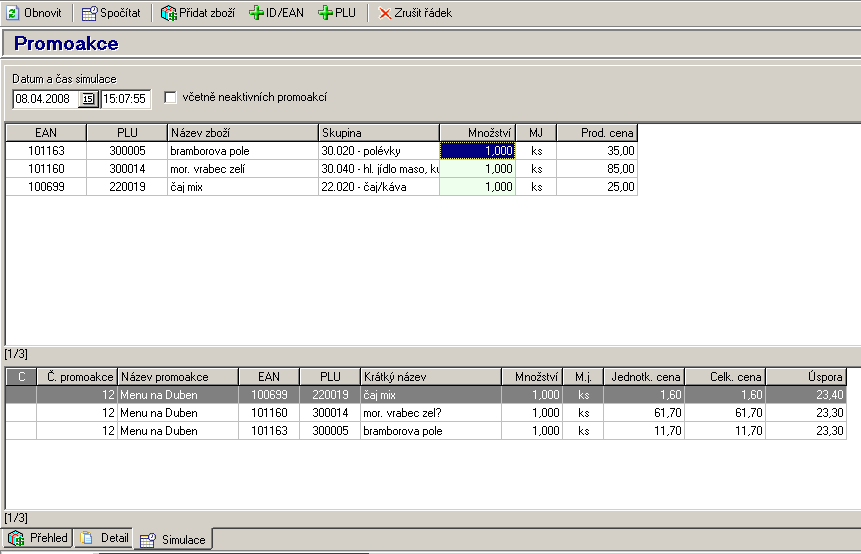Select Menu na Duben row for mor. vrabec
Screen dimensions: 861x554
pyautogui.click(x=426, y=413)
